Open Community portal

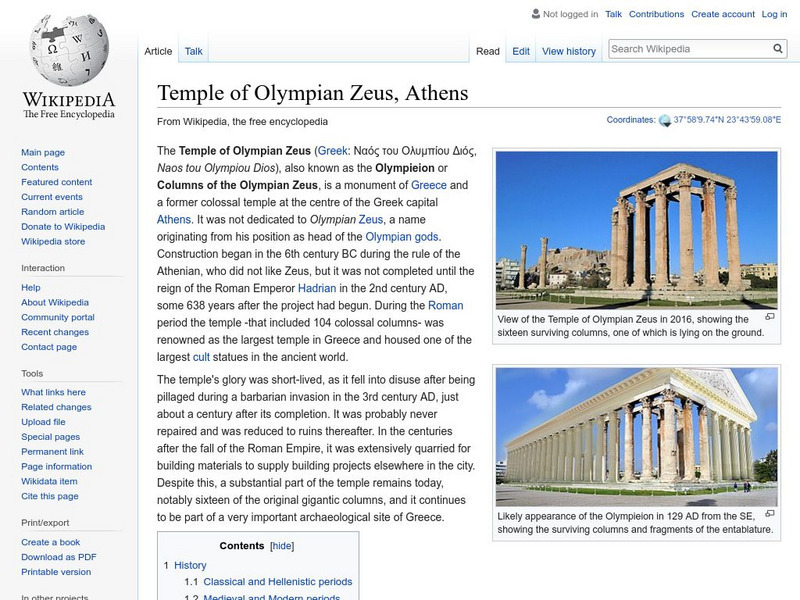click(58, 317)
